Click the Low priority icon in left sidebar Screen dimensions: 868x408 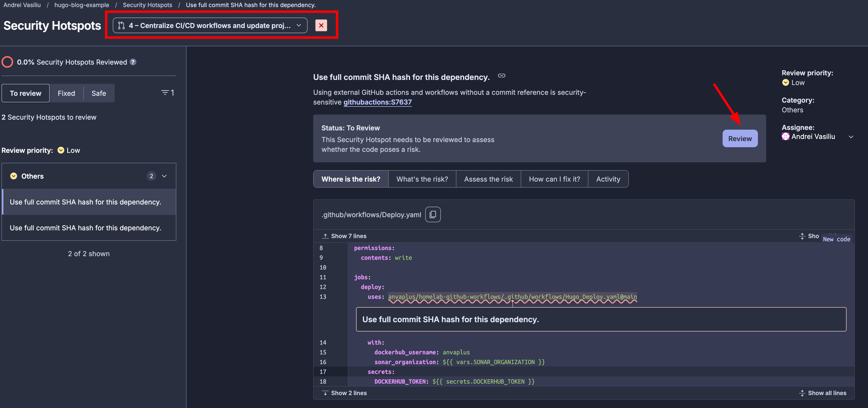pos(61,150)
